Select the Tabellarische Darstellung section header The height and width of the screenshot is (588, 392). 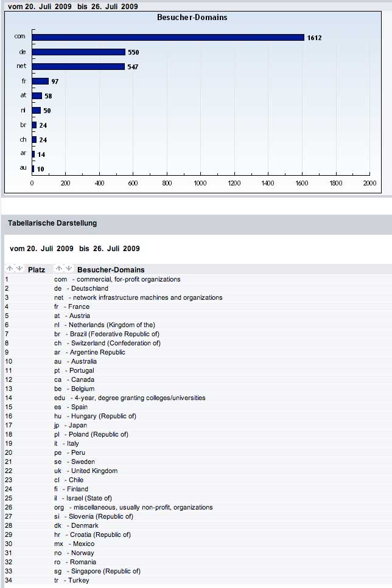(x=52, y=223)
